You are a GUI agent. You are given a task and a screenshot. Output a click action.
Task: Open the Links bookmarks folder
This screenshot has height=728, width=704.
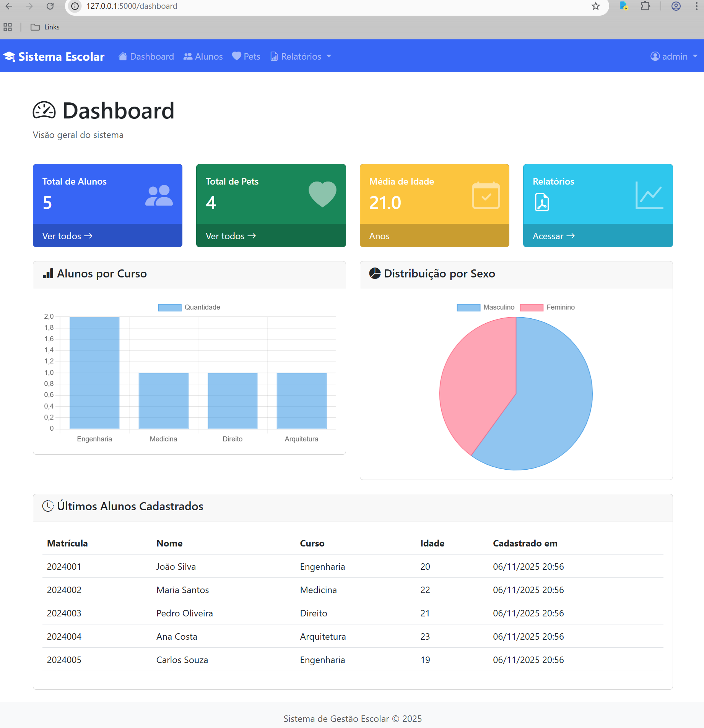(45, 27)
